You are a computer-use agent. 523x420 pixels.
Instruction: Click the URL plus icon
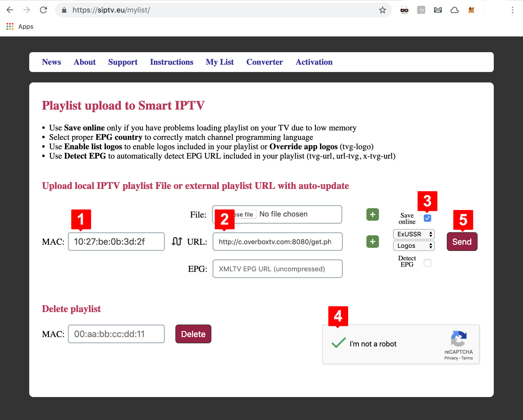pos(372,242)
